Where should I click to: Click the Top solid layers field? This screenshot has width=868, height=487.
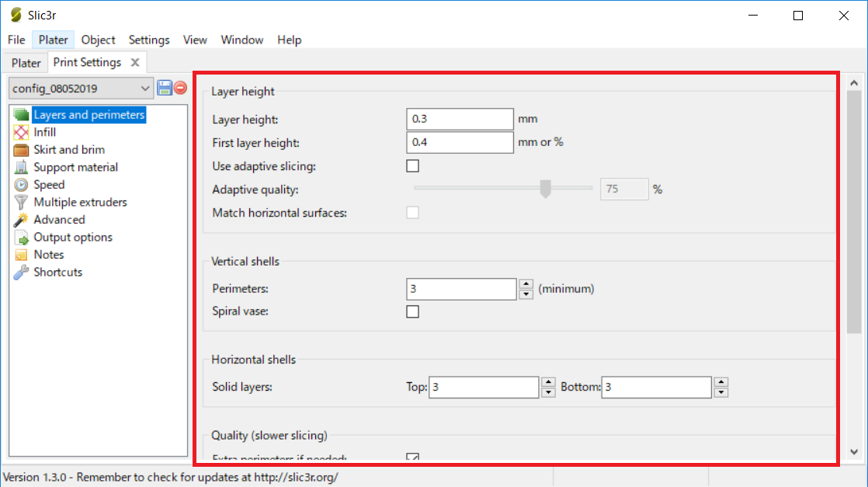tap(483, 388)
